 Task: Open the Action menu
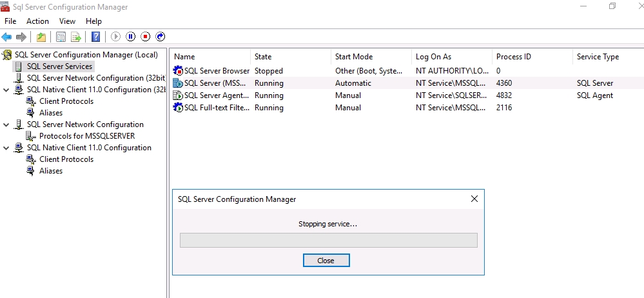(38, 21)
